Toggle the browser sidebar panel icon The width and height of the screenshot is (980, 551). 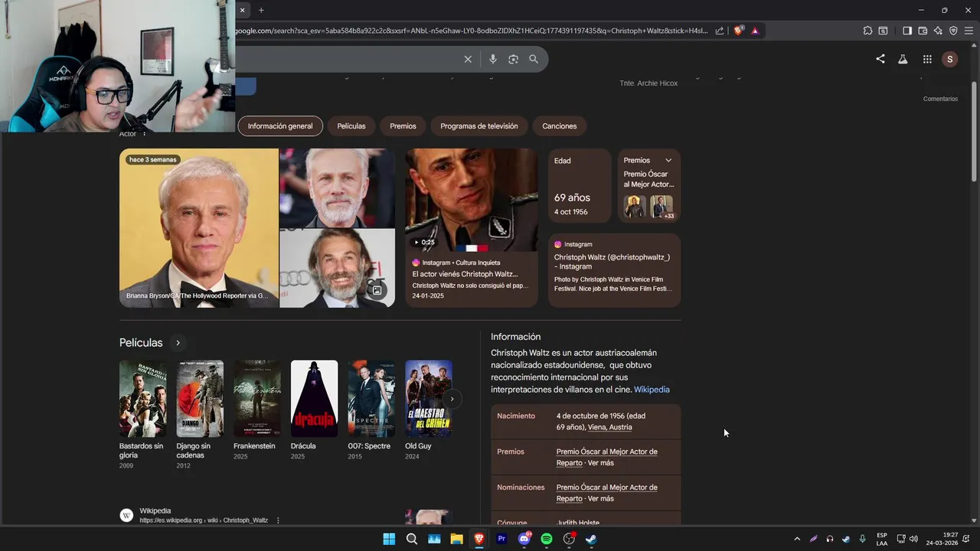click(907, 31)
